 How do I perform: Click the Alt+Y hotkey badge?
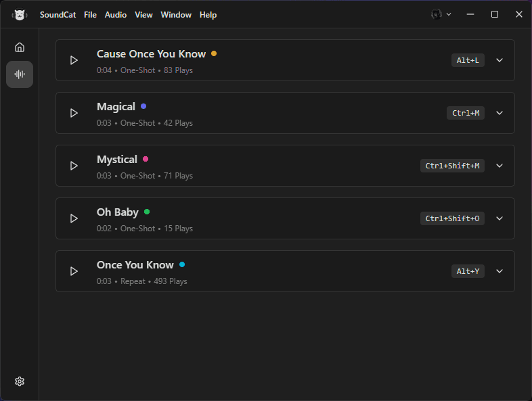468,271
